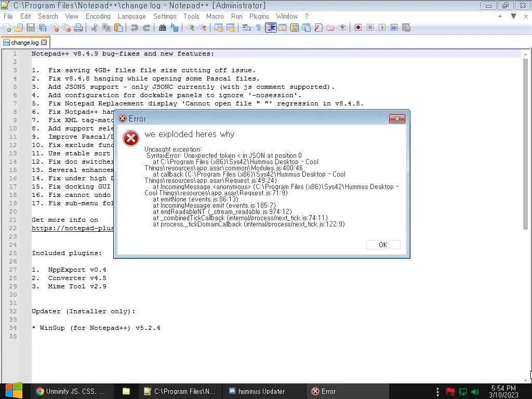The image size is (532, 399).
Task: Click the speaker volume tray icon
Action: (x=475, y=392)
